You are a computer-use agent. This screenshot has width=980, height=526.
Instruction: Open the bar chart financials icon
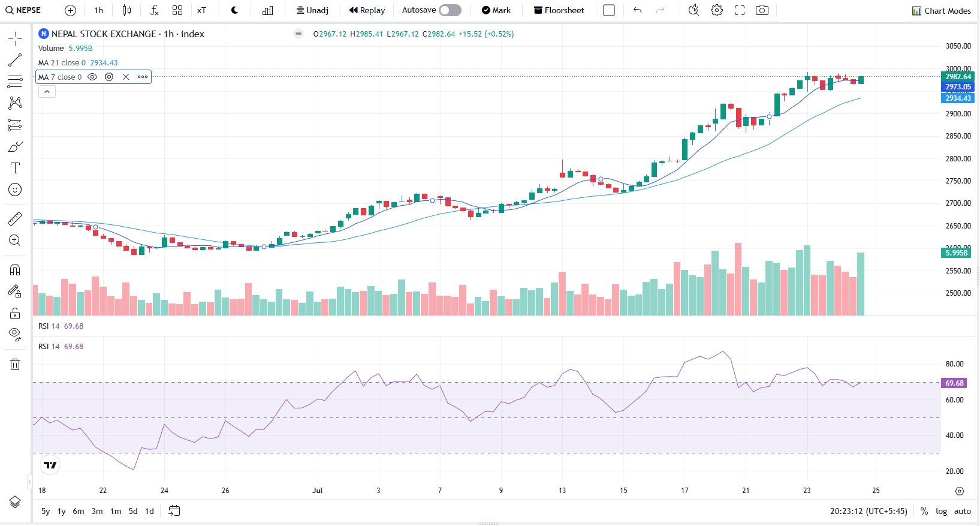(268, 10)
